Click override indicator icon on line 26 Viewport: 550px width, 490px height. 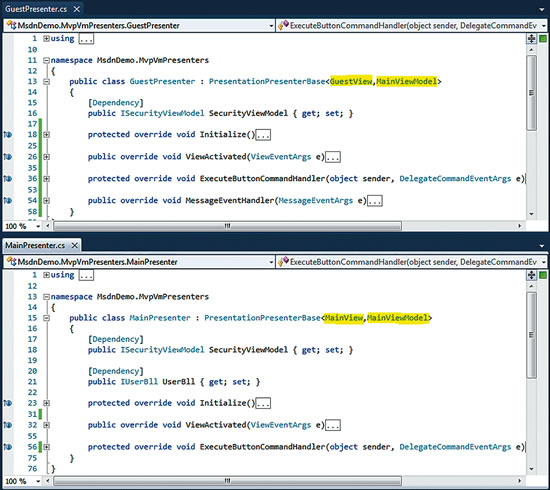pos(8,157)
